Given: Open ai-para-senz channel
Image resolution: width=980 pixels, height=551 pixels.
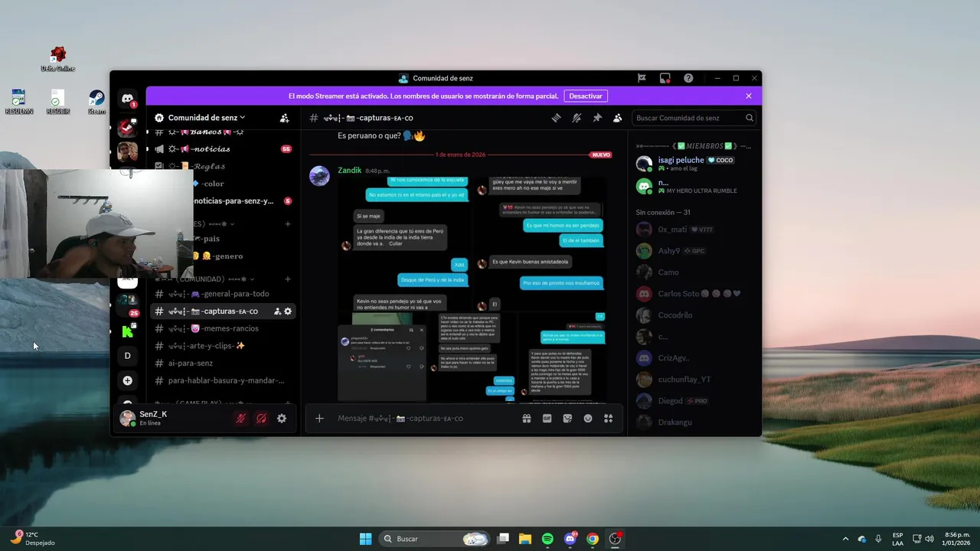Looking at the screenshot, I should point(222,364).
